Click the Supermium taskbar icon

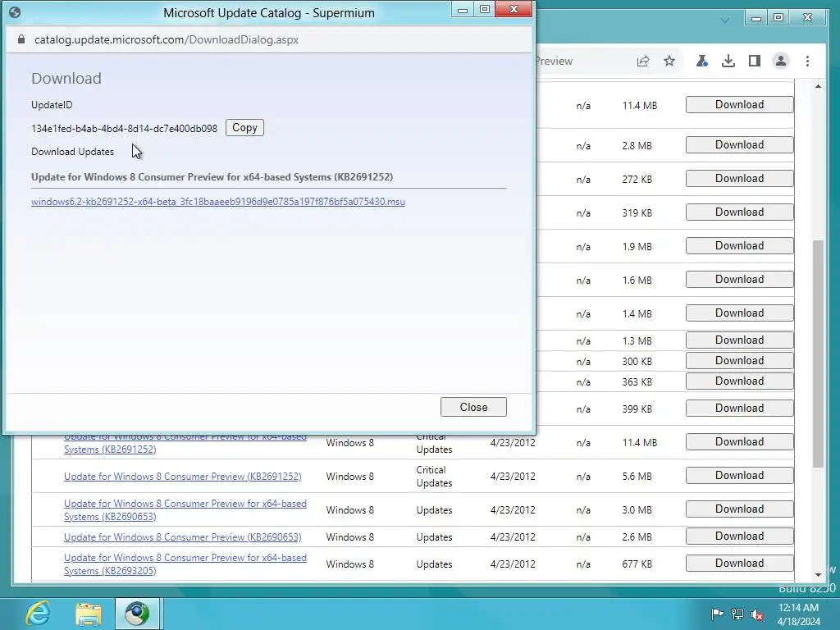point(137,614)
